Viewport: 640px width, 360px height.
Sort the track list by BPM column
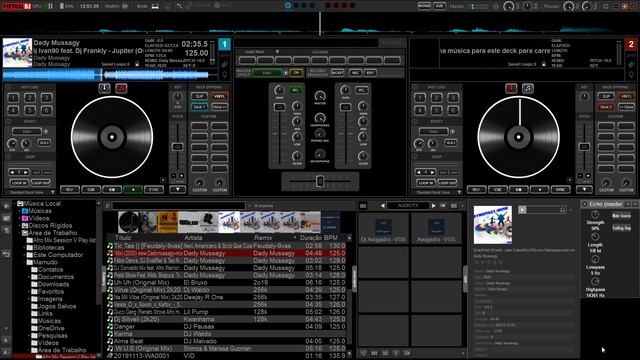tap(331, 238)
